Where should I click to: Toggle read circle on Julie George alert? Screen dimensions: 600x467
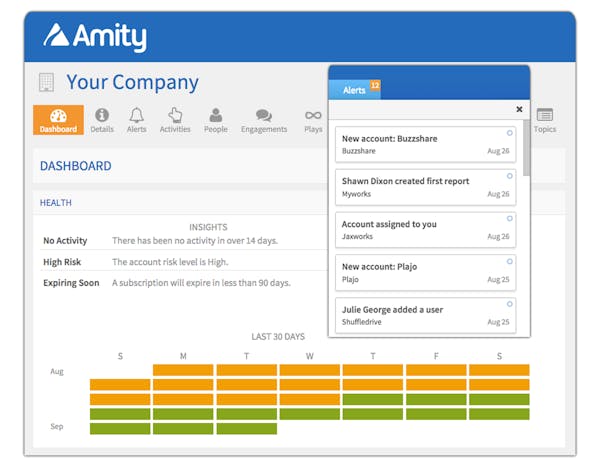[x=510, y=304]
